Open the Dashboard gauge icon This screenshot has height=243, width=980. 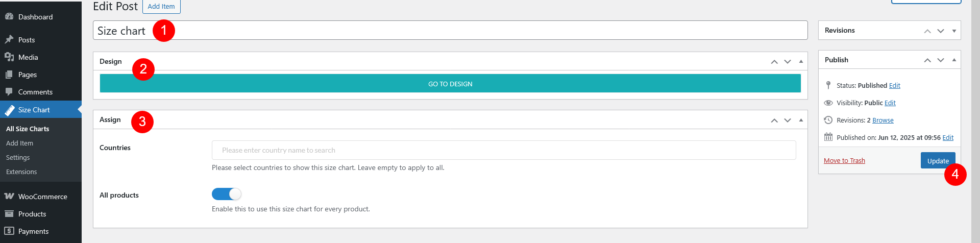[x=9, y=17]
